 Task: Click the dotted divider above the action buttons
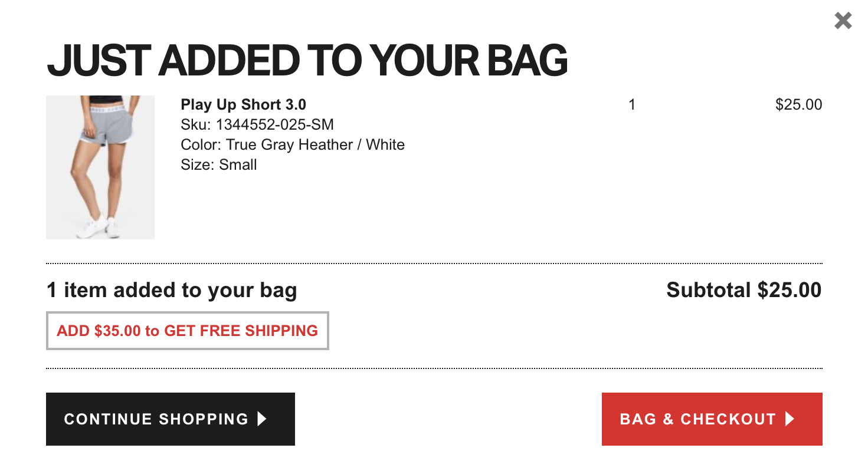[434, 368]
